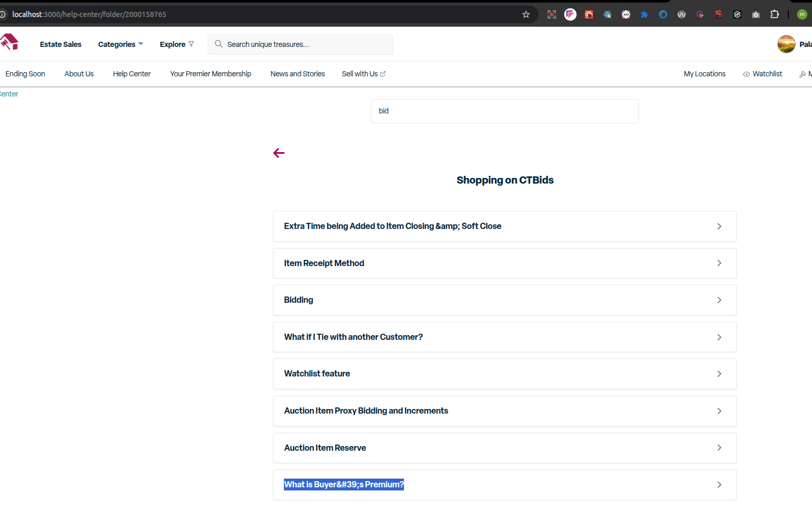This screenshot has height=525, width=812.
Task: Open the grey camera extension icon
Action: pyautogui.click(x=756, y=14)
